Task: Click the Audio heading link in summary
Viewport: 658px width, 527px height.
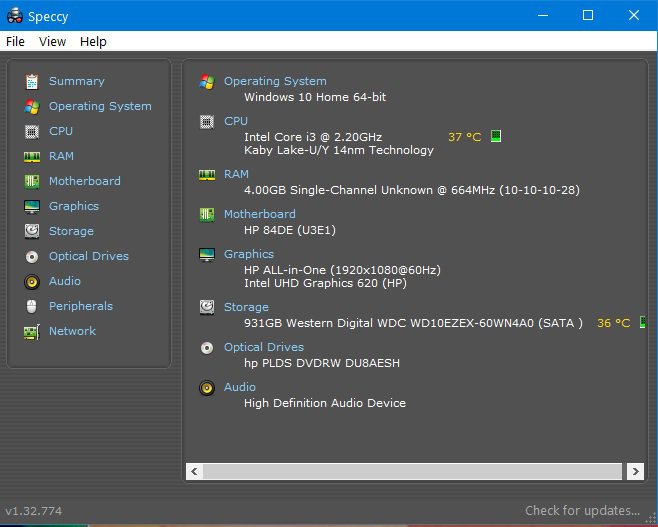Action: pyautogui.click(x=240, y=387)
